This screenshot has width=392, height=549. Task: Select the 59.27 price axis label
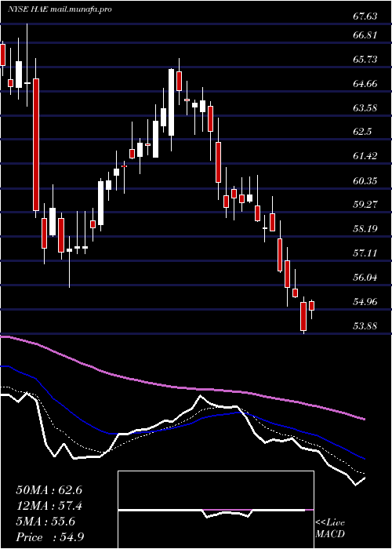(365, 204)
